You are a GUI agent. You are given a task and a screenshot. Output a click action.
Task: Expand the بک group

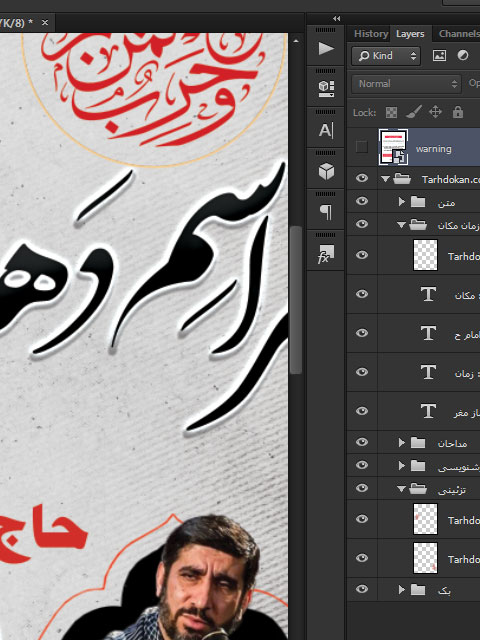click(x=402, y=589)
